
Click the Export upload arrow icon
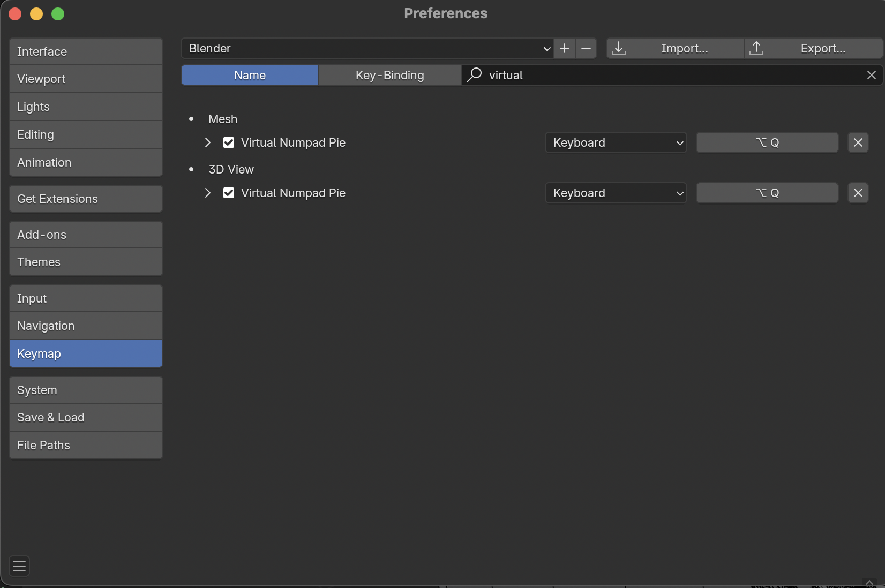(x=756, y=48)
